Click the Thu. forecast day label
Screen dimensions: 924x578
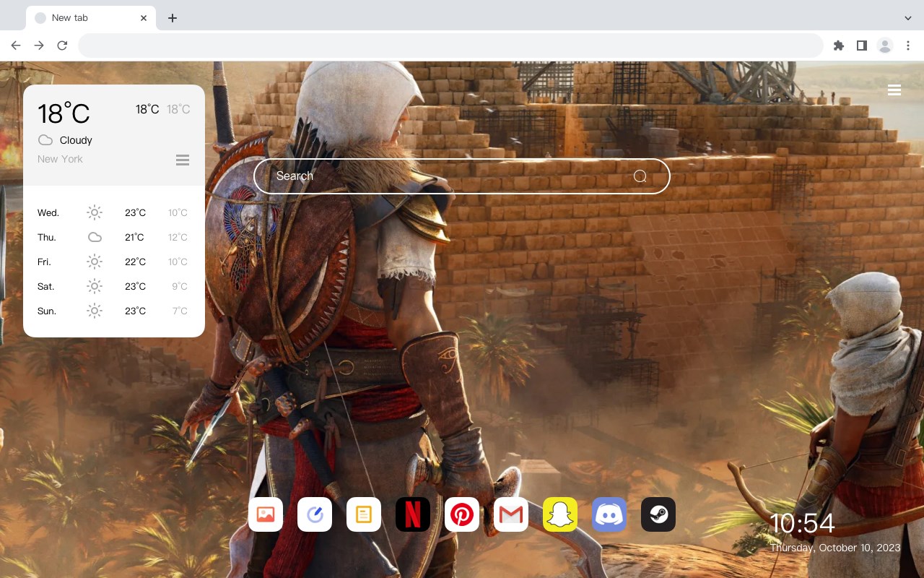47,237
